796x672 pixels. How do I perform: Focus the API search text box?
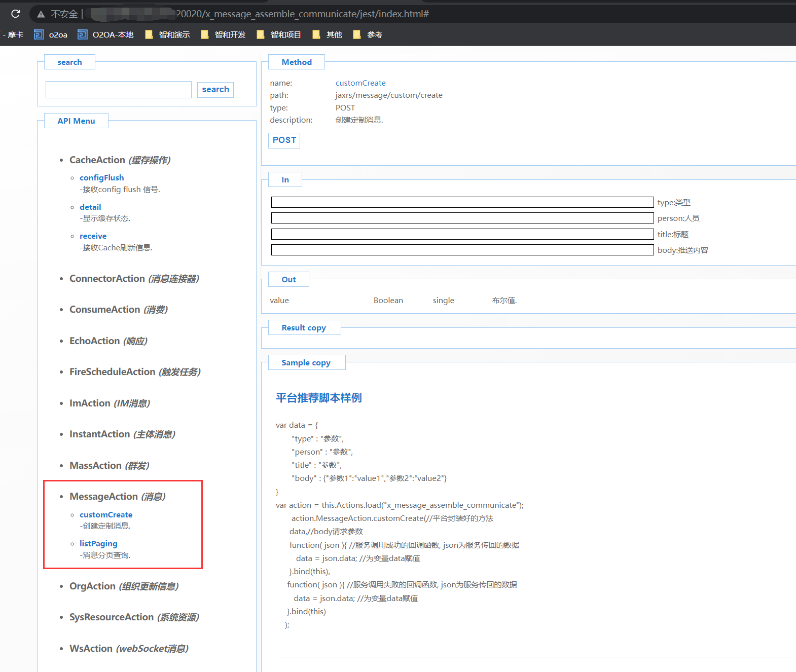click(x=119, y=90)
